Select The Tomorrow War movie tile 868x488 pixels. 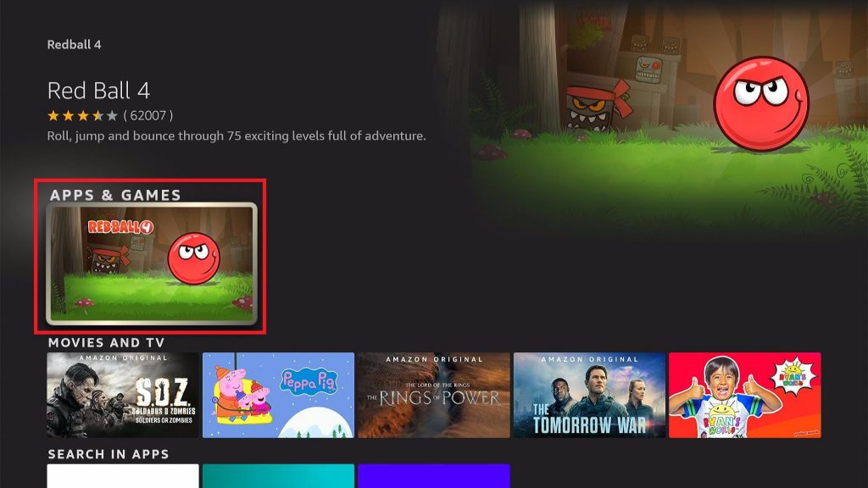(x=590, y=395)
